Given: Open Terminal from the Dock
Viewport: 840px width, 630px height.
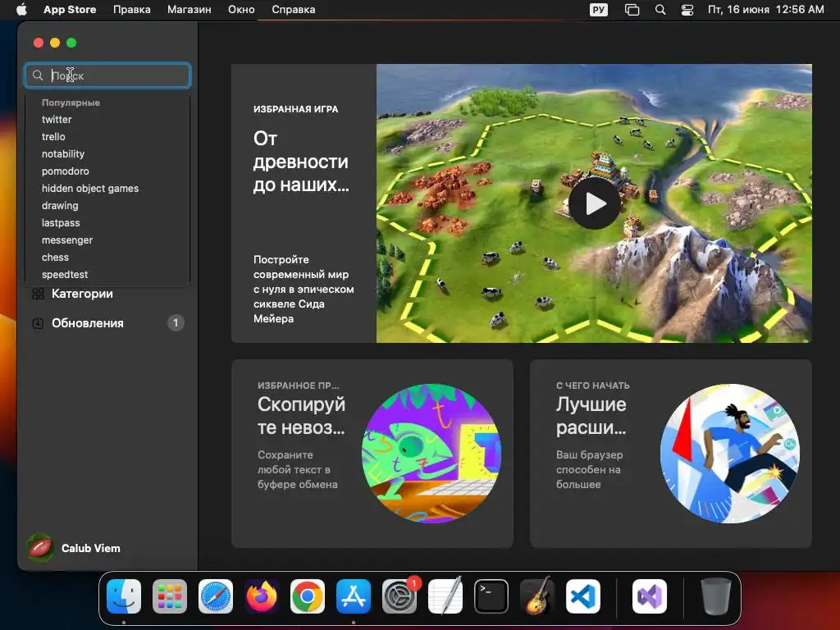Looking at the screenshot, I should 491,596.
